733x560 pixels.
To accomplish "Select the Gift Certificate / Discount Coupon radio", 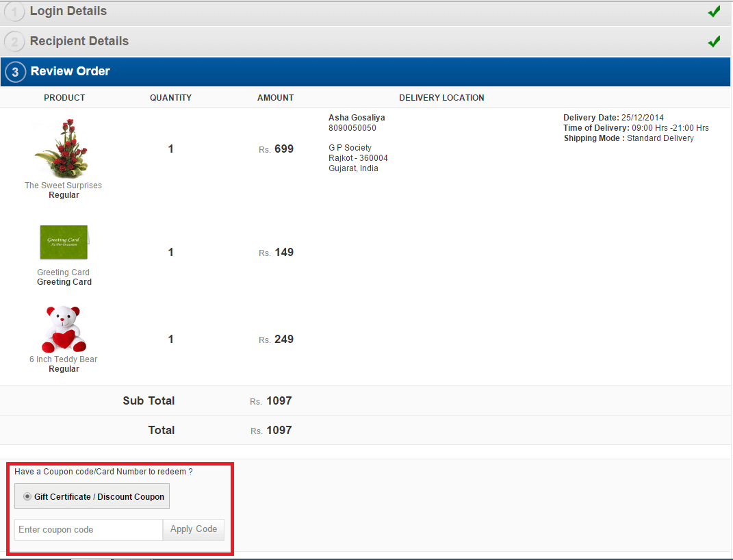I will [26, 496].
